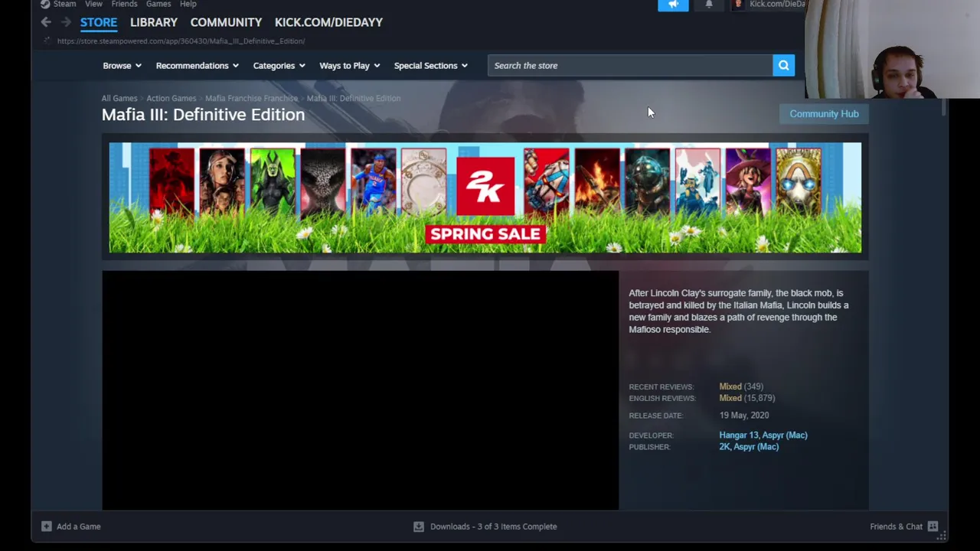Click the black game trailer video area
This screenshot has width=980, height=551.
360,390
